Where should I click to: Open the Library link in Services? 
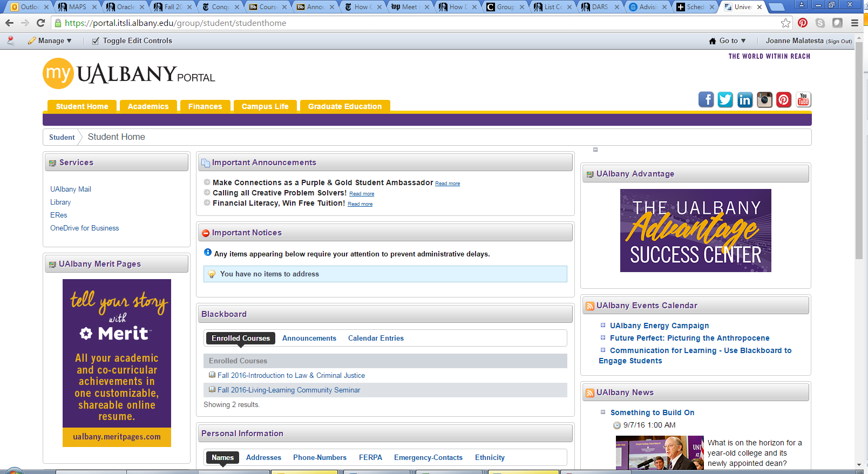(x=60, y=202)
